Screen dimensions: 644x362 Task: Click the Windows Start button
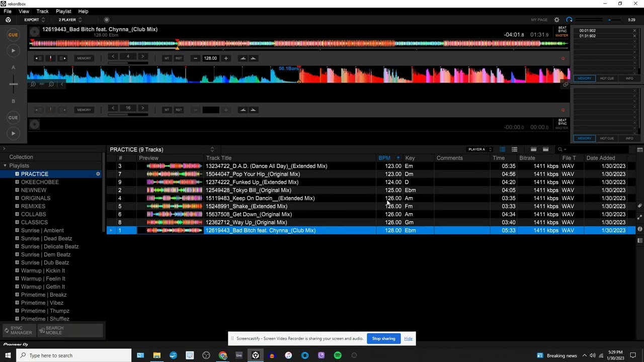tap(8, 355)
